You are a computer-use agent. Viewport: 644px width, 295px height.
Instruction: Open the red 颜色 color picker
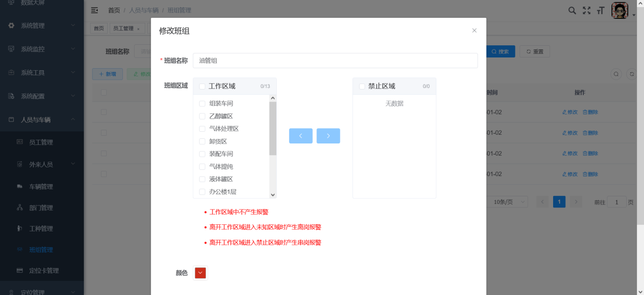pyautogui.click(x=200, y=273)
